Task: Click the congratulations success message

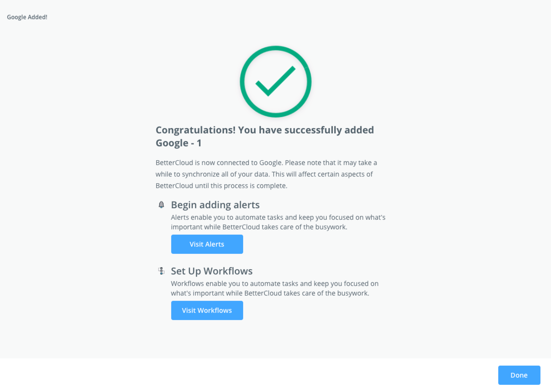Action: (x=264, y=136)
